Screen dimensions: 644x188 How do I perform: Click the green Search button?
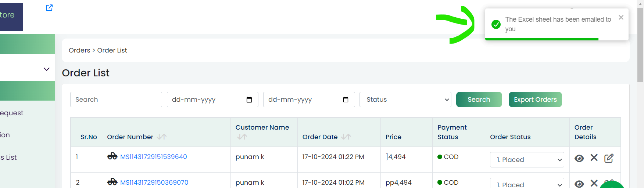click(479, 100)
